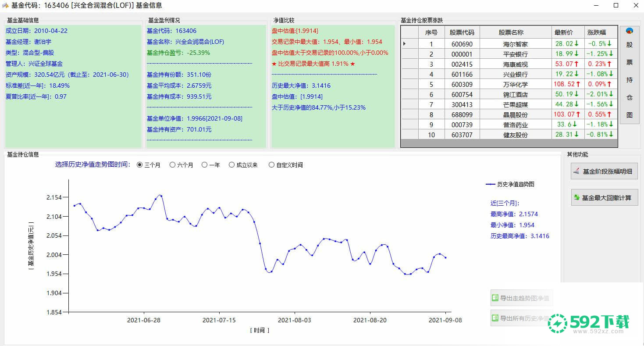Export 导出走趋势图净值
The image size is (644, 346).
[x=521, y=298]
